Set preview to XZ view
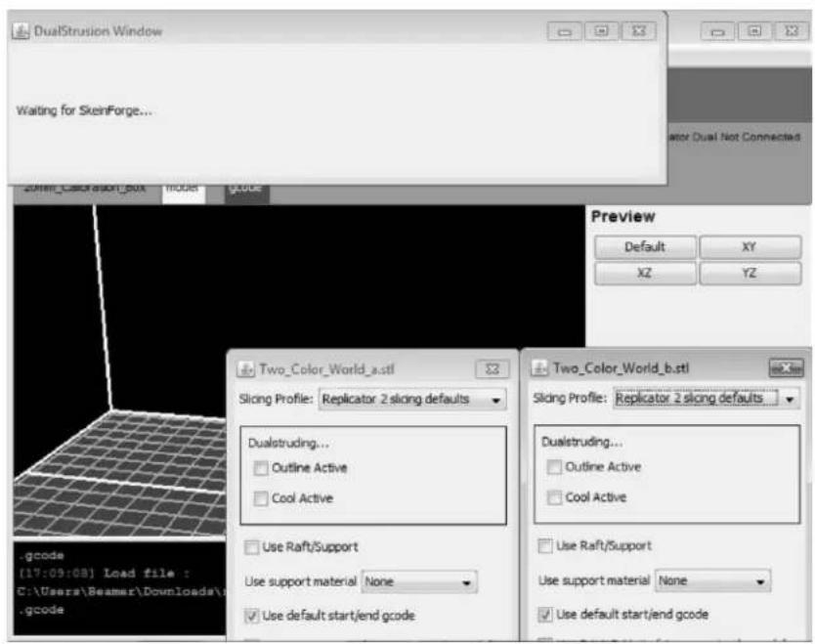Viewport: 815px width, 644px height. click(645, 273)
